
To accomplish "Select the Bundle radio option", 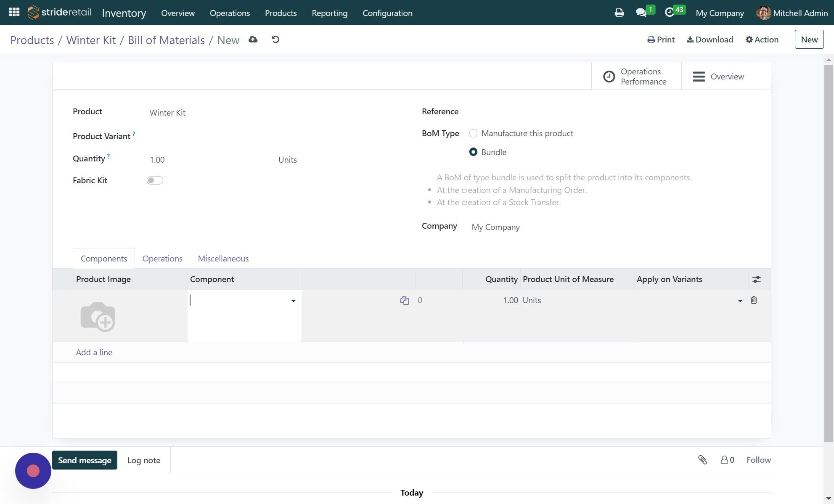I will [473, 152].
